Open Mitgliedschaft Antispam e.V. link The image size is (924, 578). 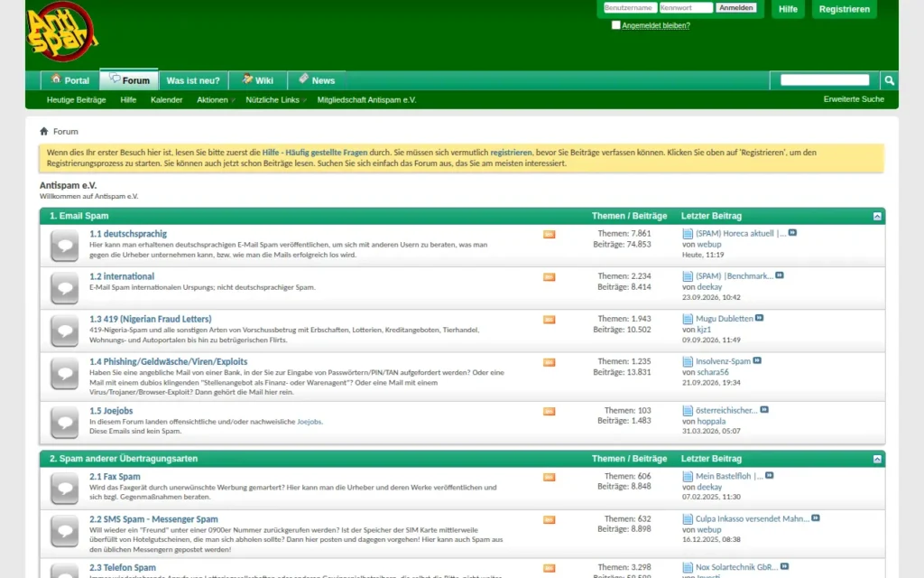366,99
